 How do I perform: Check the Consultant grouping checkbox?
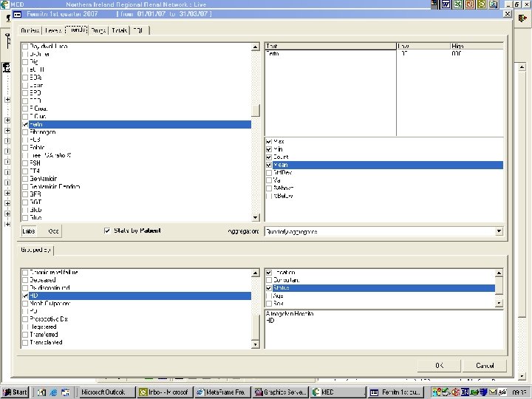point(269,280)
